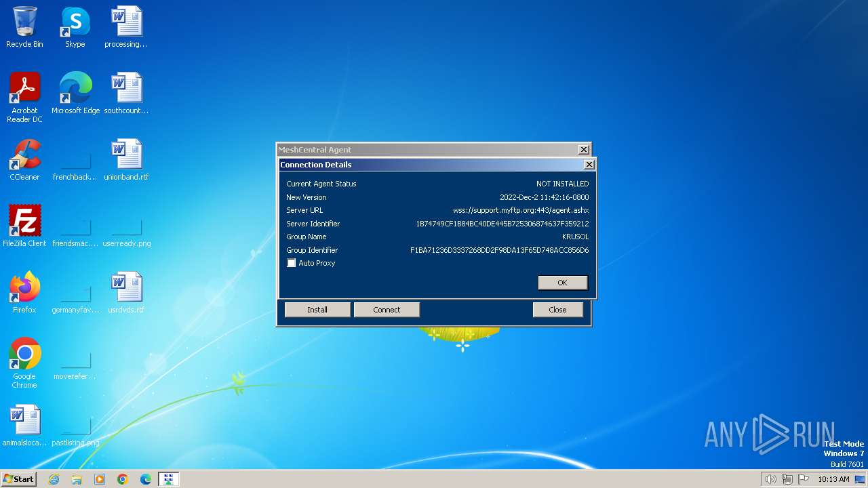Click the Group Identifier hash value
The width and height of the screenshot is (868, 488).
pos(500,250)
